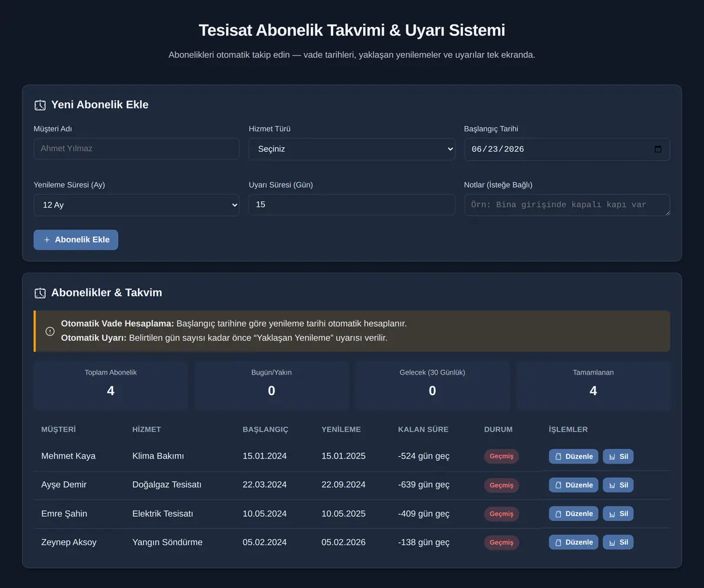The height and width of the screenshot is (588, 704).
Task: Open the Yenileme Süresi dropdown showing 12 Ay
Action: (136, 205)
